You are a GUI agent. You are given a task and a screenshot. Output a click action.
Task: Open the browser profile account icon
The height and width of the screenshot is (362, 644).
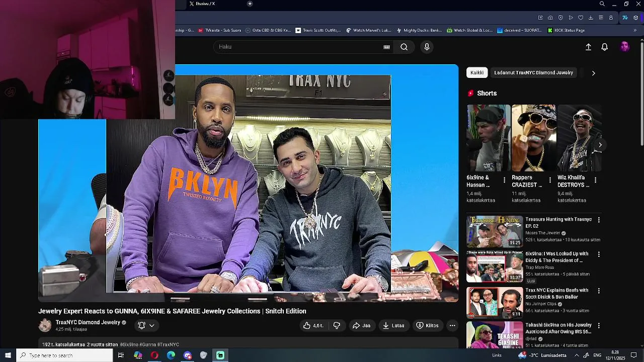coord(611,18)
